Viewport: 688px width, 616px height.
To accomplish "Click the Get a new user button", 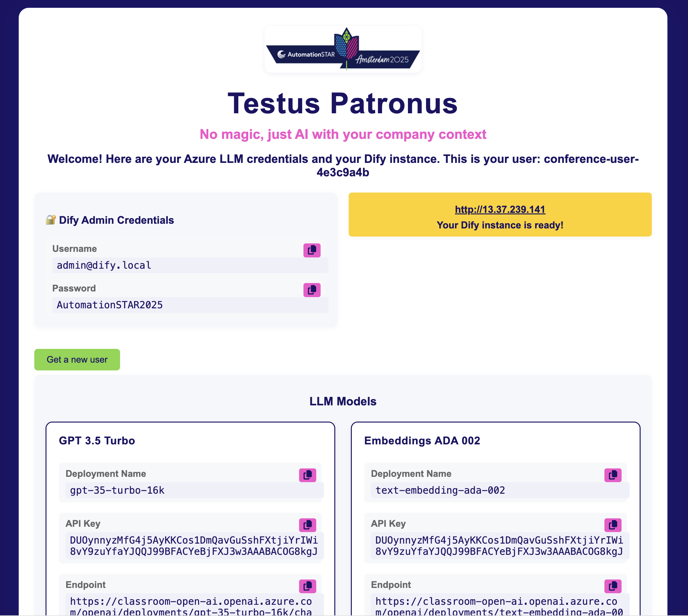I will (77, 359).
